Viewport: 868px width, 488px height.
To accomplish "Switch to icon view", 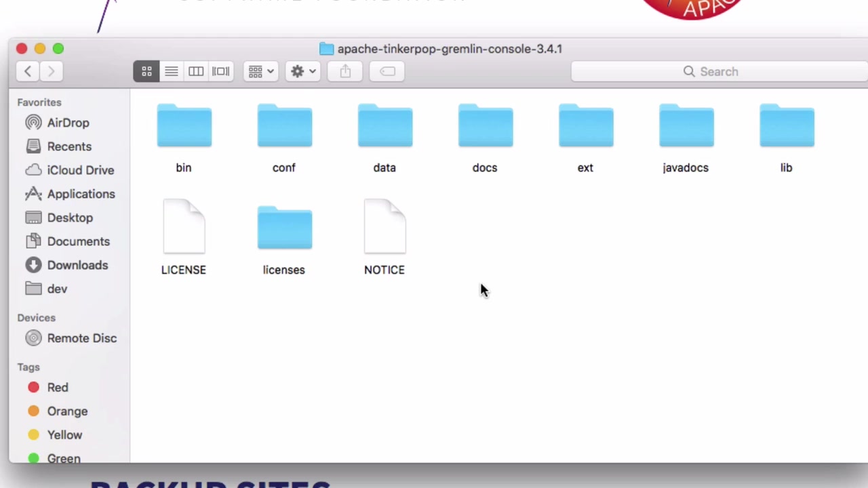I will [x=146, y=71].
